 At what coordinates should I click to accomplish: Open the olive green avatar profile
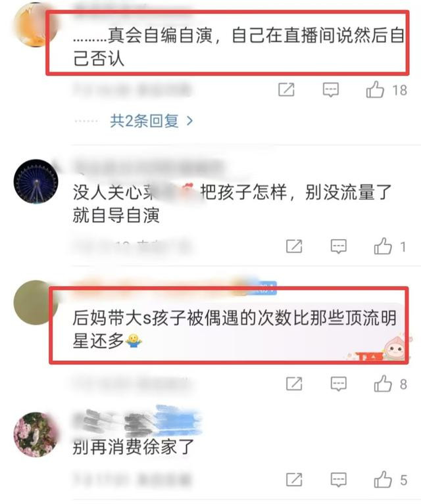tap(35, 303)
